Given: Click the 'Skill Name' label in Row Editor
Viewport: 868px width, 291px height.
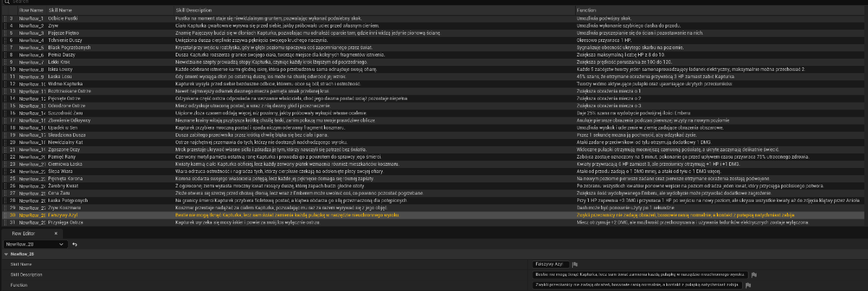Looking at the screenshot, I should (x=20, y=264).
